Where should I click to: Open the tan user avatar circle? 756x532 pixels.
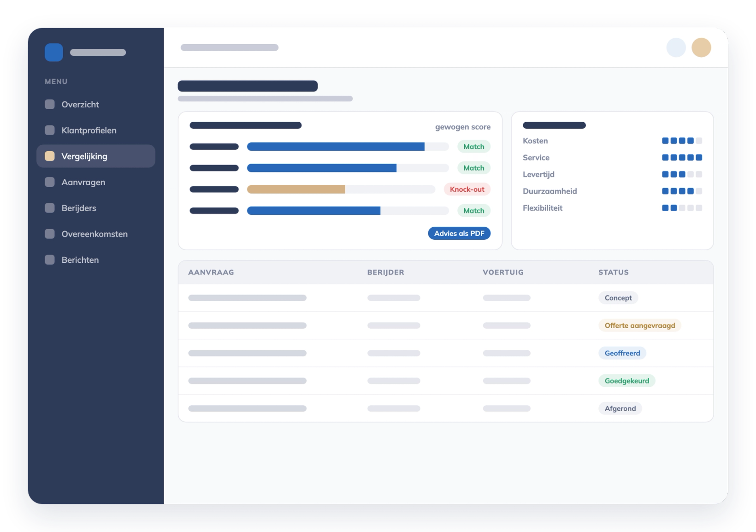coord(701,47)
